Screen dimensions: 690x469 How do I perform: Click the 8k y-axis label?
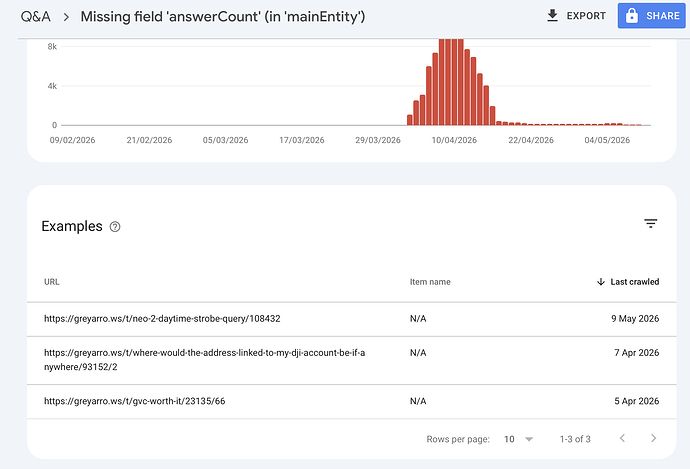(52, 47)
